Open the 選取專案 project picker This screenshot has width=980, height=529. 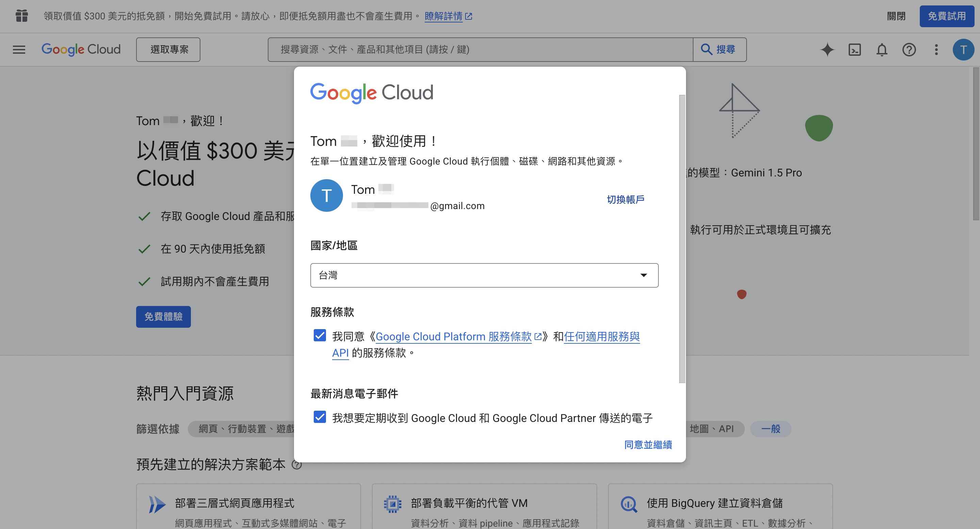click(168, 50)
